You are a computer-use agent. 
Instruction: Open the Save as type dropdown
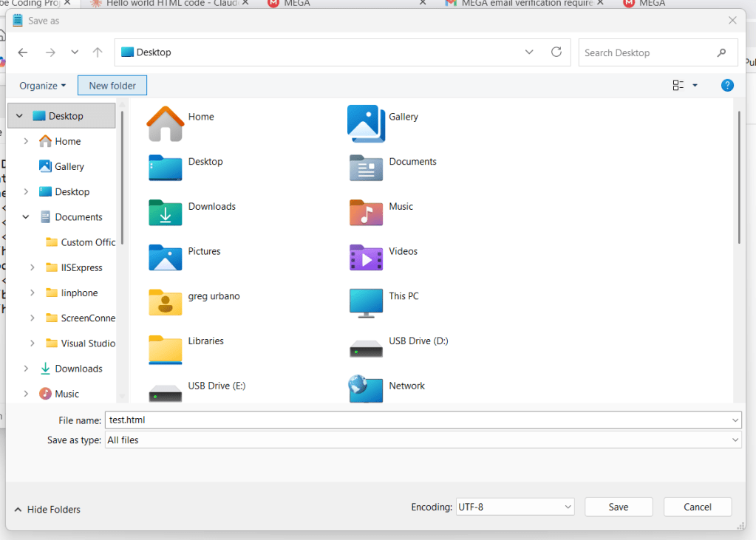[x=423, y=440]
